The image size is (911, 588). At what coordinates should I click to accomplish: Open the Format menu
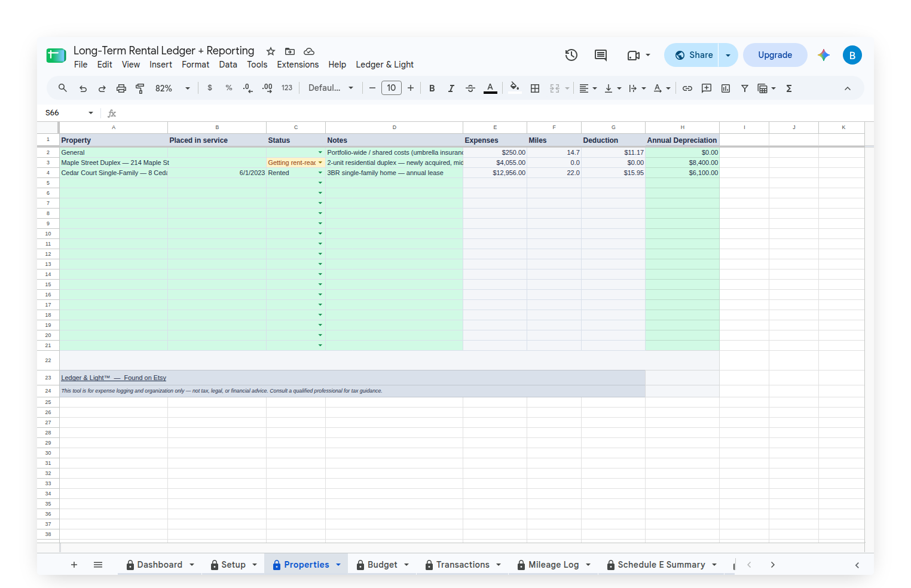click(195, 65)
